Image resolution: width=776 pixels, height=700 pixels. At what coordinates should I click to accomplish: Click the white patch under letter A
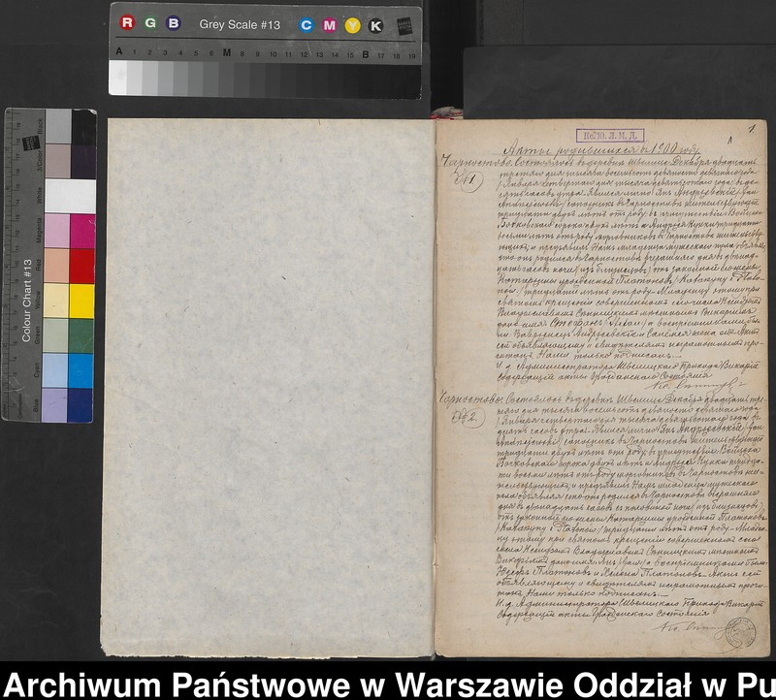coord(117,78)
